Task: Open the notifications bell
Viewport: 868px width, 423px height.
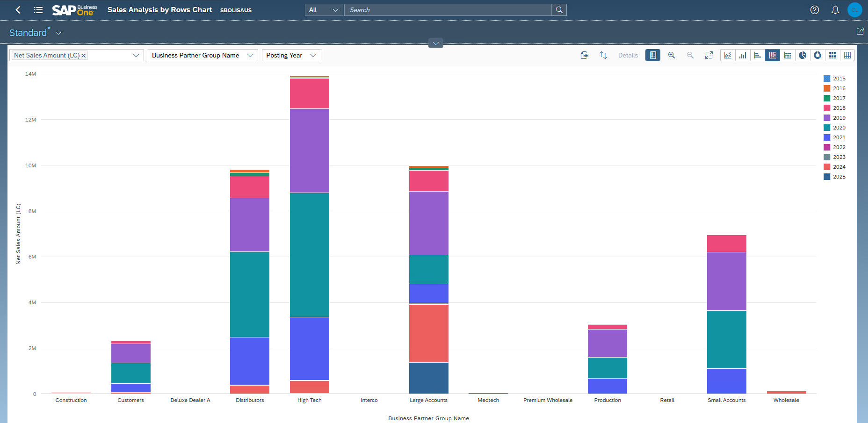Action: pyautogui.click(x=835, y=10)
